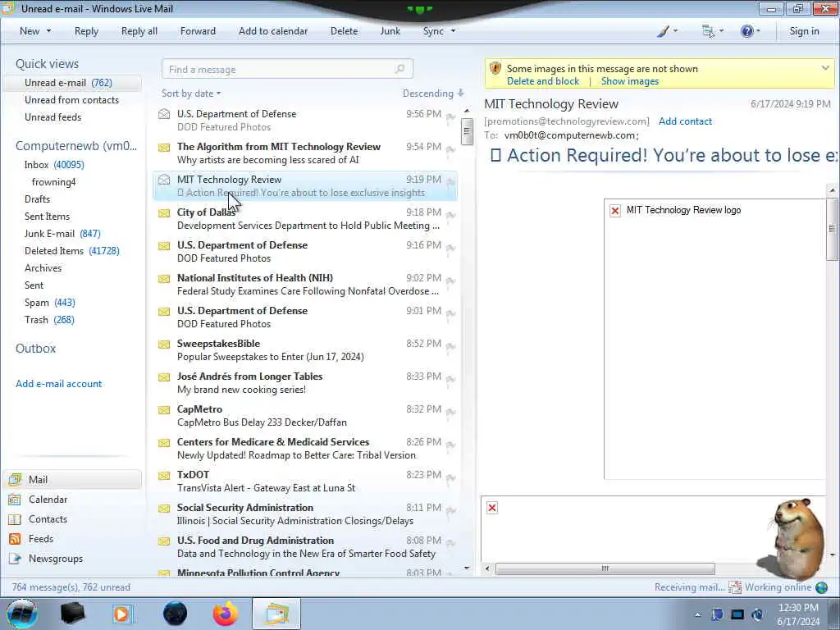Open the blue Help icon
The width and height of the screenshot is (840, 630).
(746, 31)
